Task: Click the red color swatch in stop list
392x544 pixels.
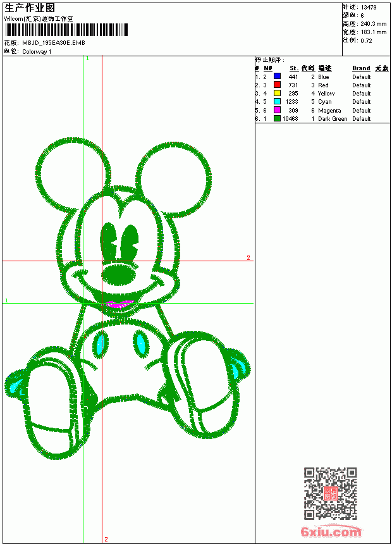Action: 277,85
